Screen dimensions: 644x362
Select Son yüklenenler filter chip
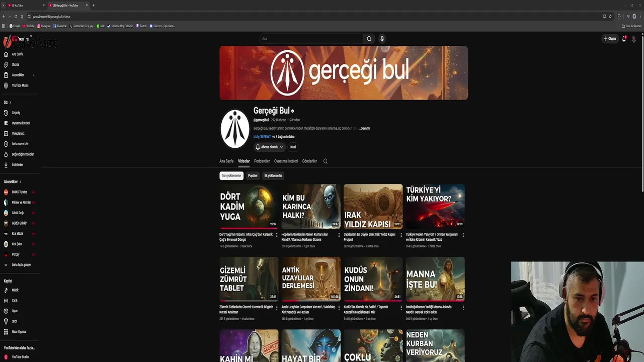click(x=231, y=175)
